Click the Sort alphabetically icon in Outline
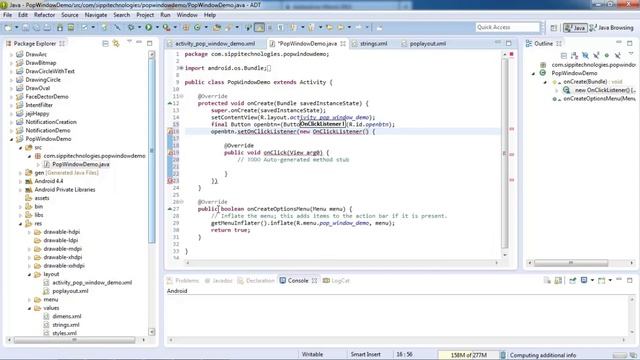This screenshot has width=640, height=360. pyautogui.click(x=574, y=55)
